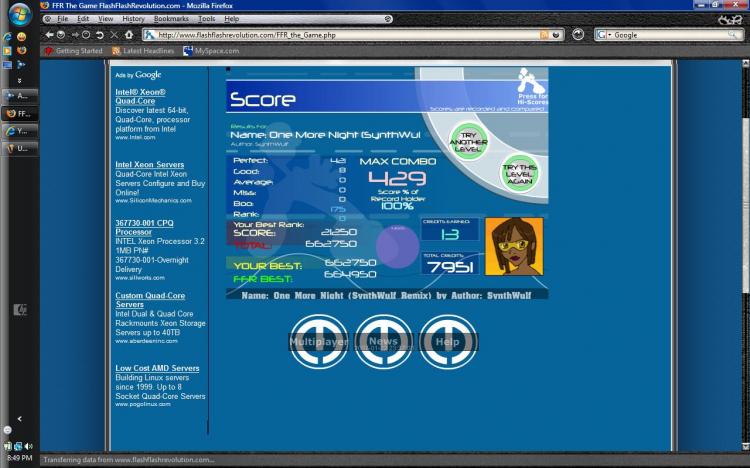Image resolution: width=750 pixels, height=468 pixels.
Task: Open the History menu
Action: click(x=133, y=19)
